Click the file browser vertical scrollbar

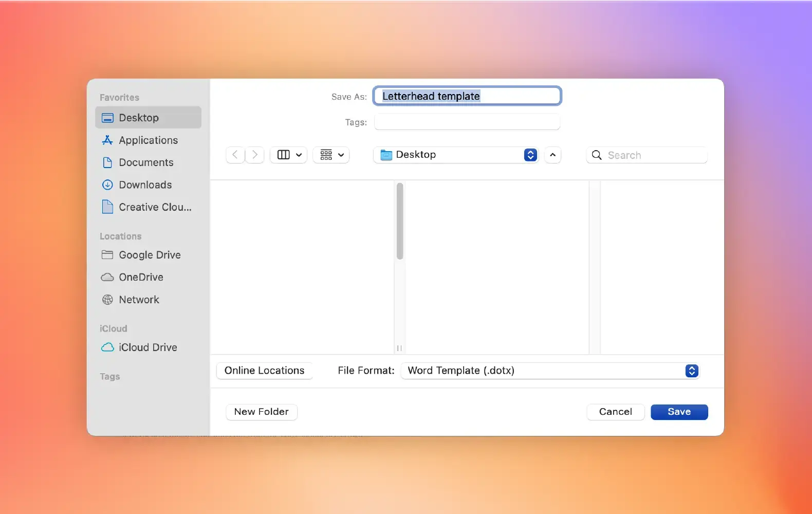(400, 221)
